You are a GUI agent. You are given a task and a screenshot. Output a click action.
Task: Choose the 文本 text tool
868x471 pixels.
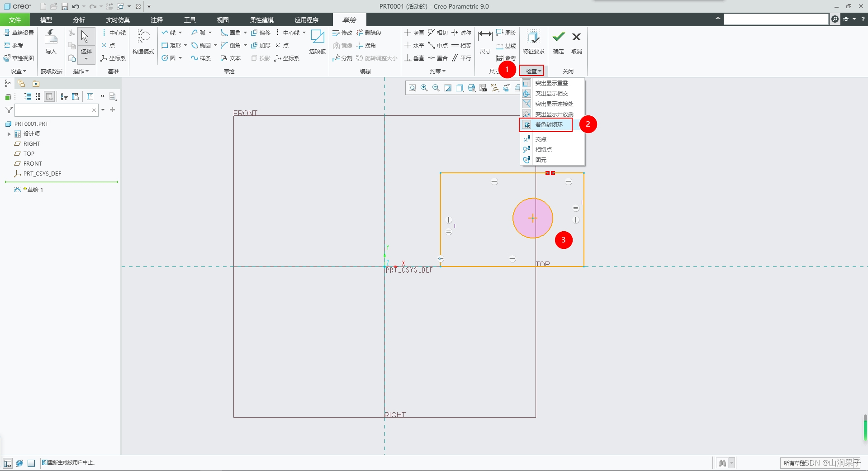(x=231, y=58)
